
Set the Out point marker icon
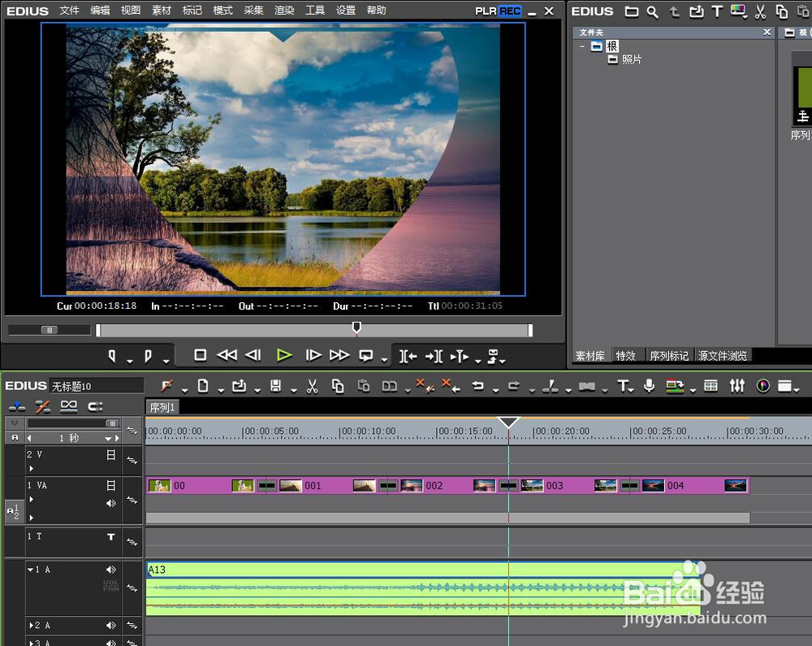point(148,356)
